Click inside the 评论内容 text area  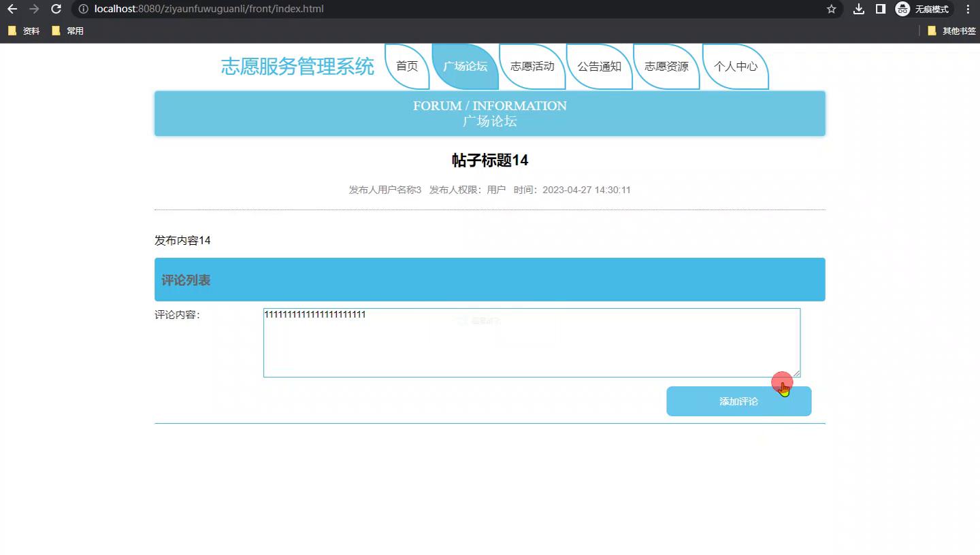[532, 343]
